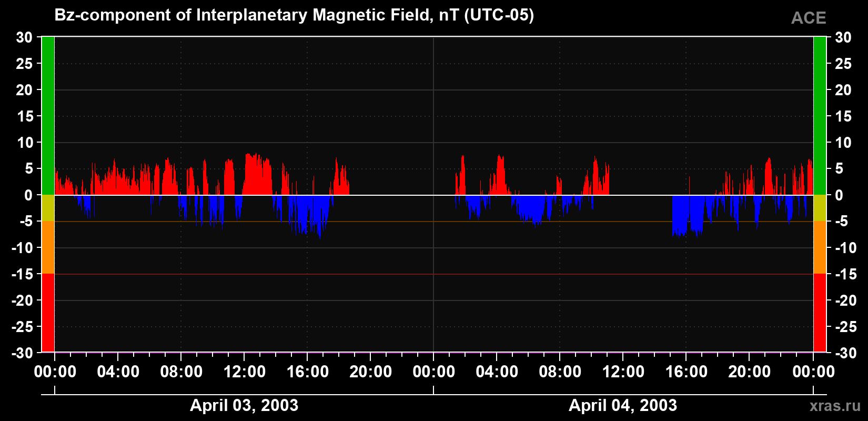Click the red band on the right axis

(x=820, y=313)
